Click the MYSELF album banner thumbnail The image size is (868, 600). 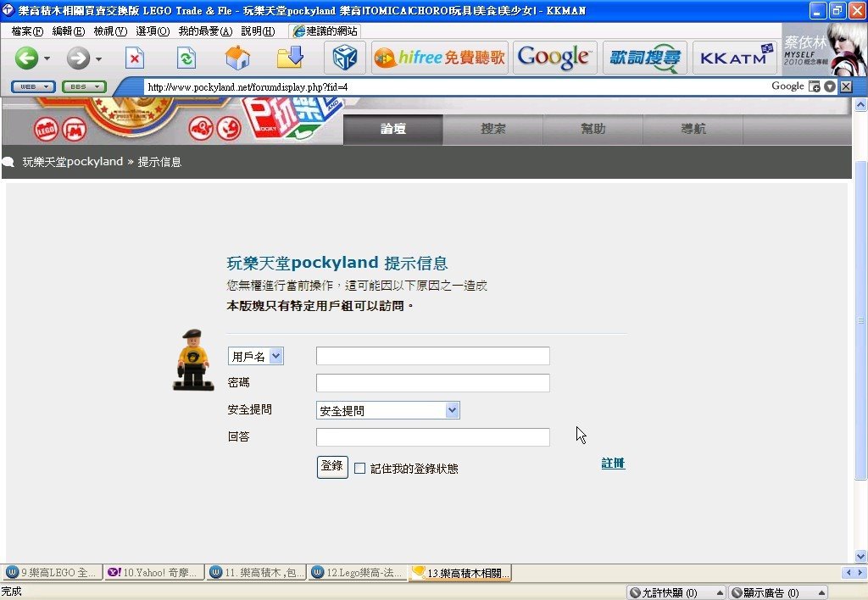[825, 50]
